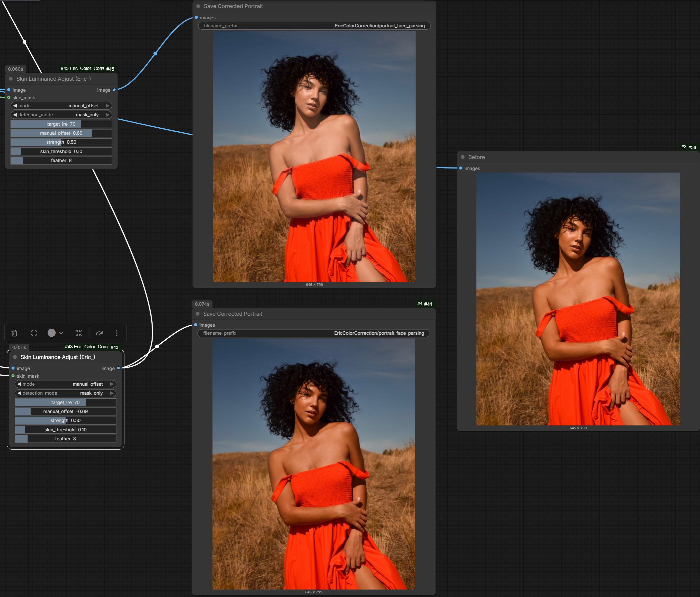Open more options three-dot menu

(117, 333)
